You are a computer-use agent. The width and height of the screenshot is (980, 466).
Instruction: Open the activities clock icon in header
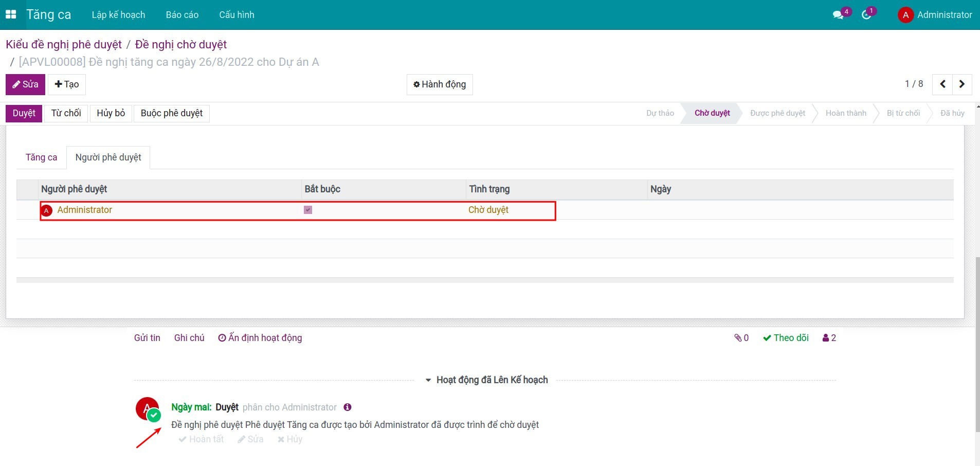[866, 14]
